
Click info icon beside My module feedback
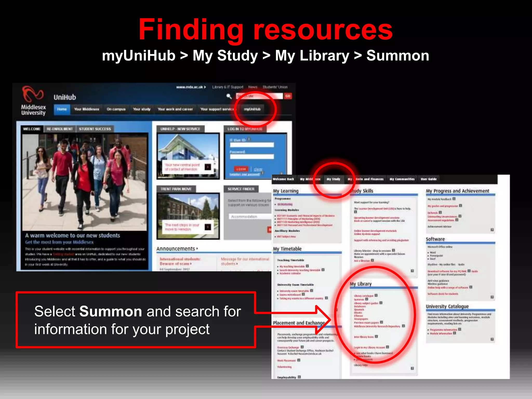[x=454, y=199]
